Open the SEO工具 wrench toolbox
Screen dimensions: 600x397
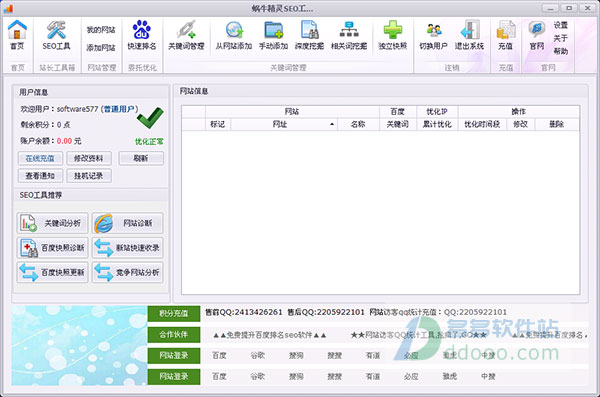click(x=56, y=35)
